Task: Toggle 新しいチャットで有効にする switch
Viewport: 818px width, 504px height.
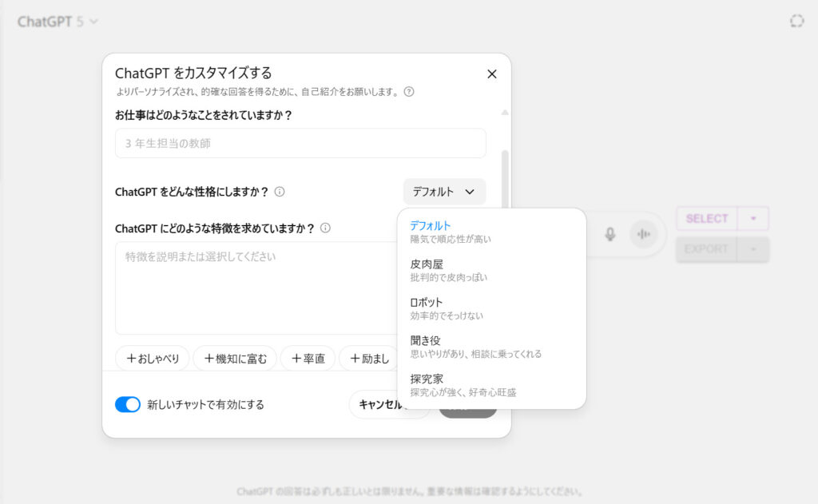Action: (128, 404)
